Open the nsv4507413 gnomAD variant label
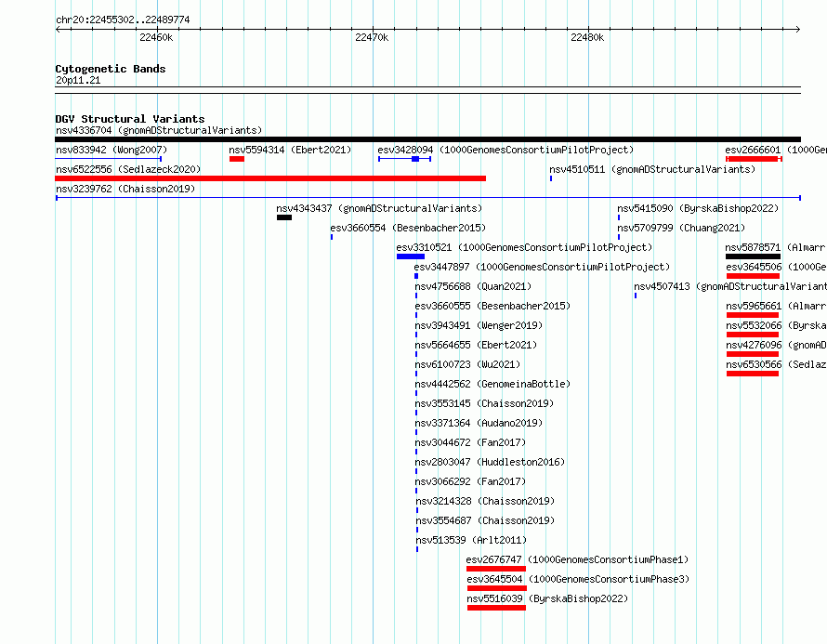This screenshot has height=644, width=827. click(730, 286)
